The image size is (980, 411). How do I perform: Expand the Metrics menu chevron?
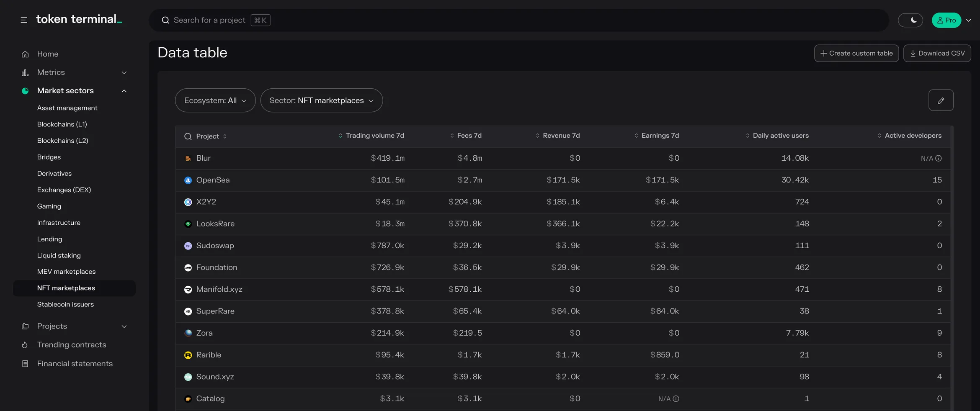124,72
